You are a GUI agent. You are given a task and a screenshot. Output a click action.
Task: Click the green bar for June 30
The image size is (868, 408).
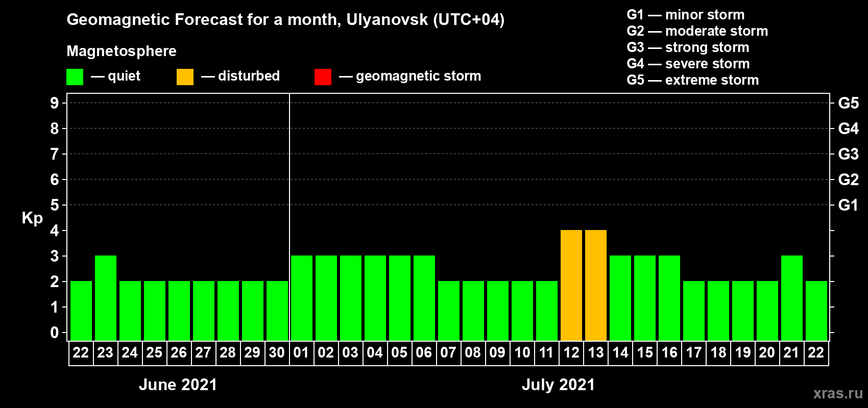(x=277, y=311)
